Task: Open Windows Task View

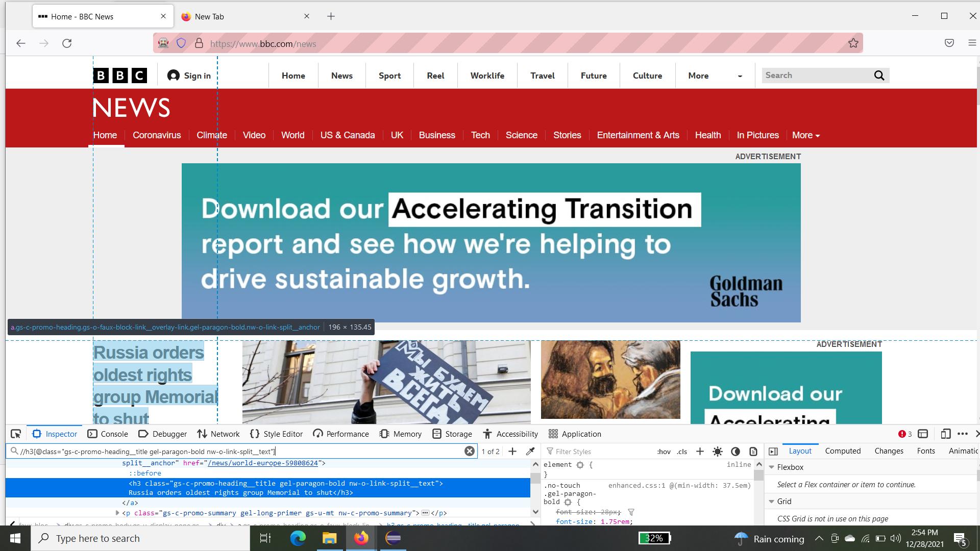Action: pos(265,538)
